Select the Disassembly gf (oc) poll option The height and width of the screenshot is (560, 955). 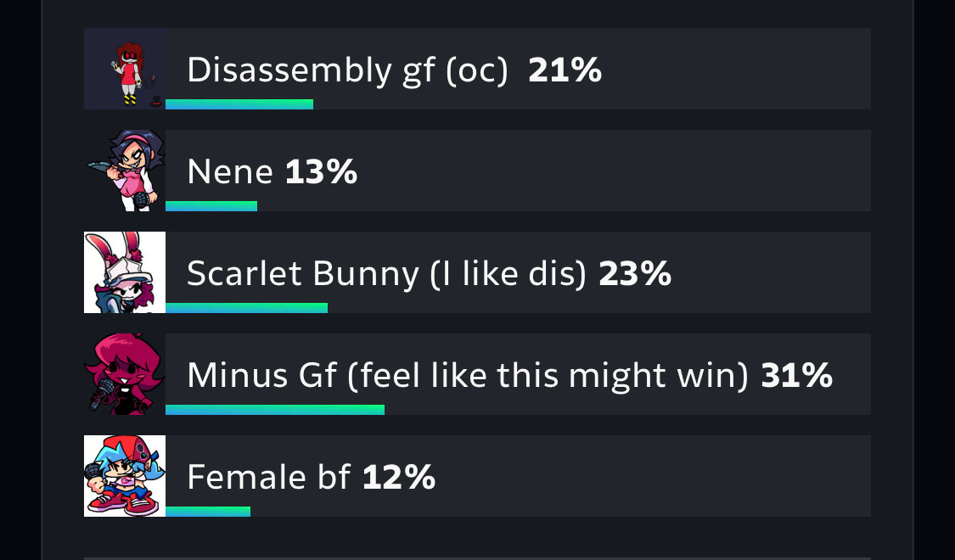(347, 70)
